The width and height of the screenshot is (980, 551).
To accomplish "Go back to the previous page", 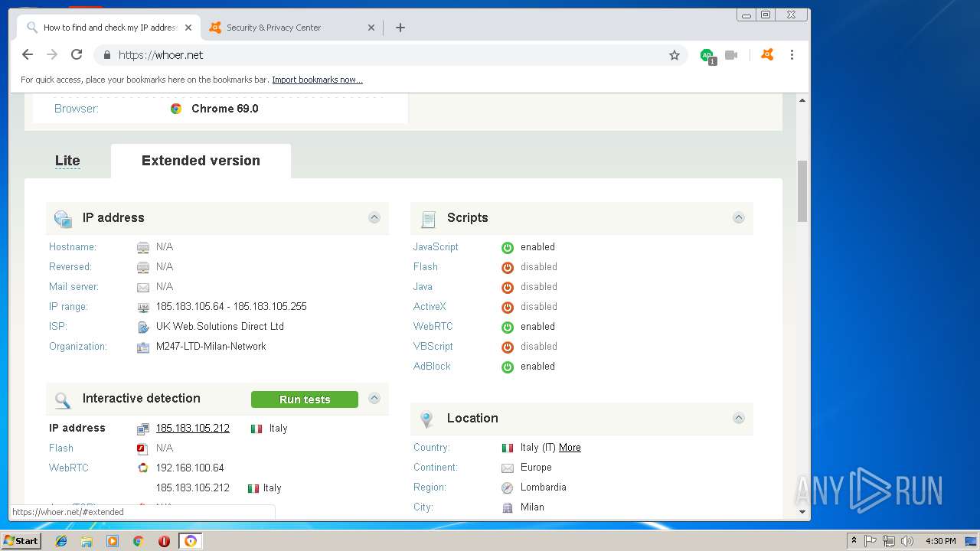I will pyautogui.click(x=28, y=54).
